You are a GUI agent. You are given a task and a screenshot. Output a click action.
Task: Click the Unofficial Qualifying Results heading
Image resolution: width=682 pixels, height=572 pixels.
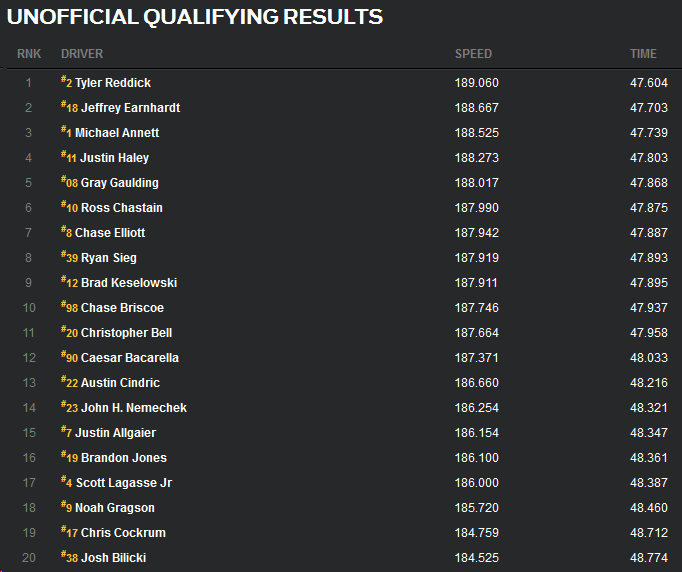coord(194,17)
